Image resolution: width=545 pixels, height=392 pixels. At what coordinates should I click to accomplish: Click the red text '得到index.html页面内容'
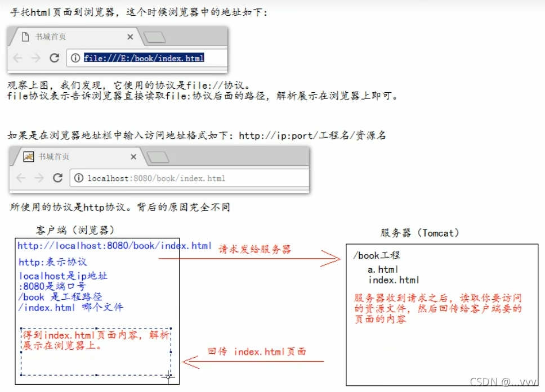click(81, 335)
